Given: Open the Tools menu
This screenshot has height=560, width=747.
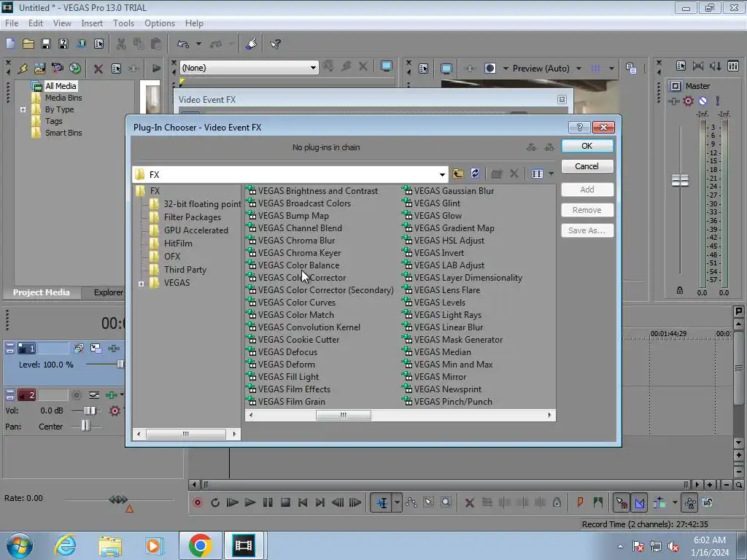Looking at the screenshot, I should 123,23.
